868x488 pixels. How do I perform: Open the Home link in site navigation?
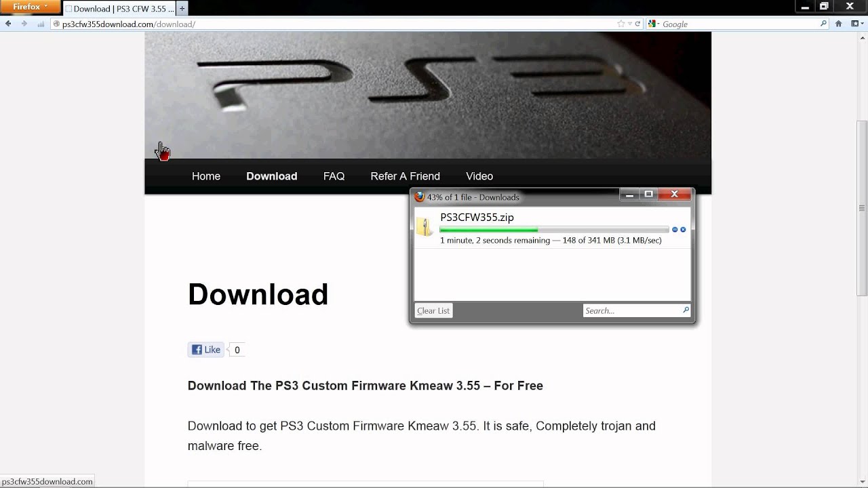point(206,176)
